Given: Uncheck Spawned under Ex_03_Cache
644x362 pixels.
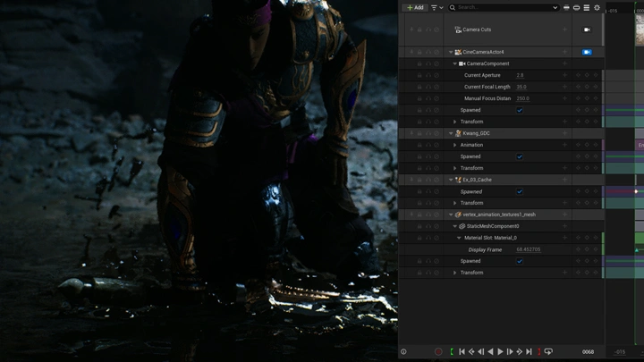Looking at the screenshot, I should coord(520,191).
